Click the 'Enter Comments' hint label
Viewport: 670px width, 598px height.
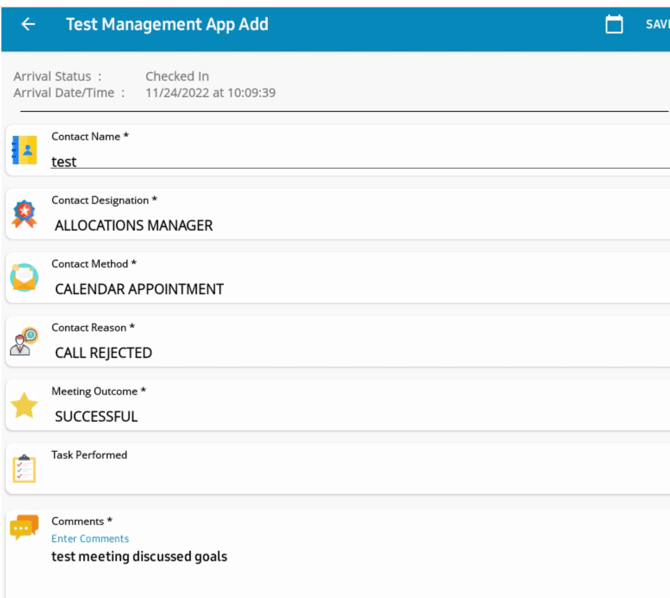point(90,539)
